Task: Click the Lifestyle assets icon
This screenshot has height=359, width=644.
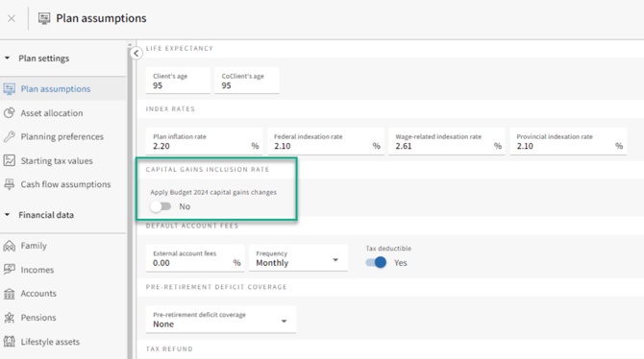Action: click(x=10, y=342)
